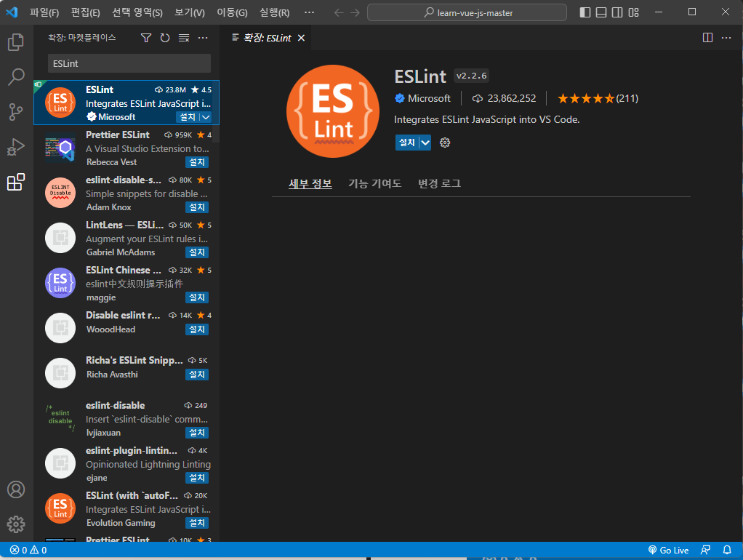Install eslint-disable-snippets by Adam Knox
743x560 pixels.
pyautogui.click(x=196, y=207)
